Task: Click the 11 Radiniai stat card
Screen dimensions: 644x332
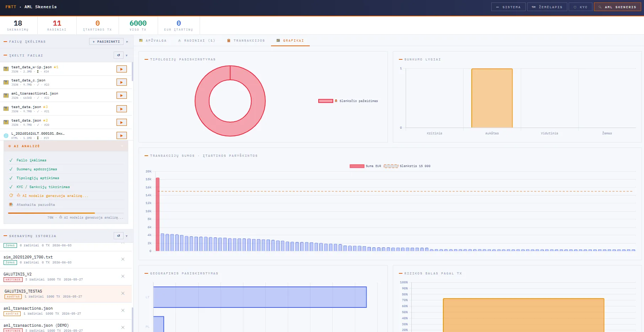Action: pos(57,25)
